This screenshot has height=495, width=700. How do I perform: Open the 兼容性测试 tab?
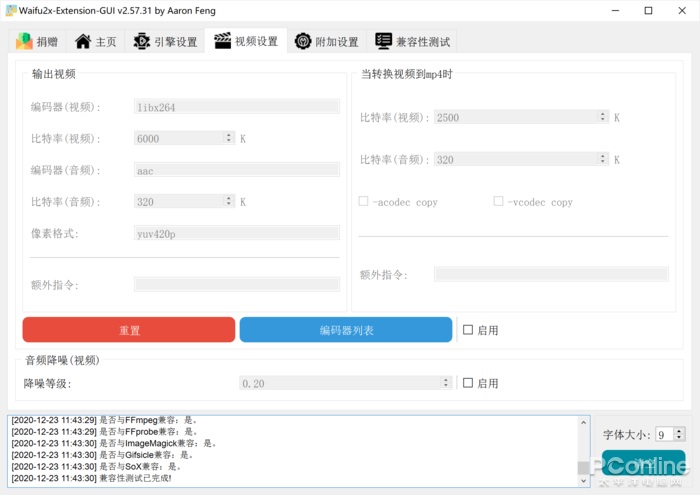tap(412, 42)
